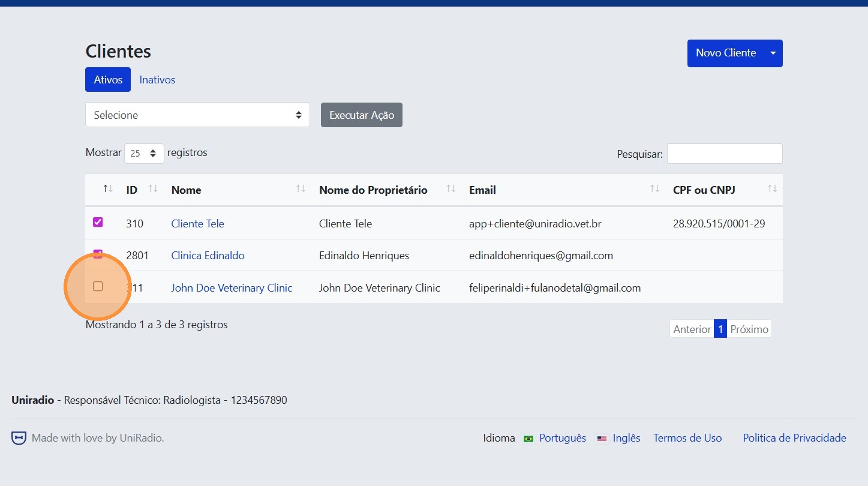Switch to the Inativos tab
868x486 pixels.
point(157,79)
